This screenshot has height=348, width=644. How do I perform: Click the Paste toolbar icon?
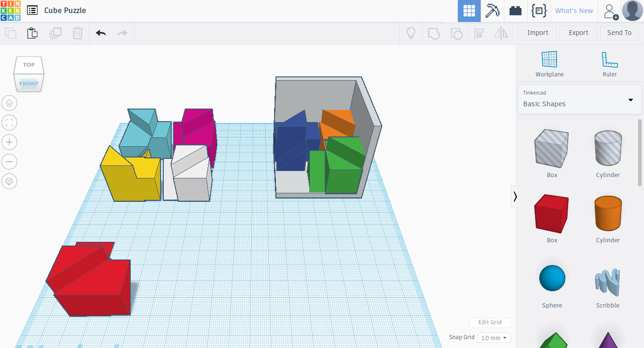click(32, 33)
